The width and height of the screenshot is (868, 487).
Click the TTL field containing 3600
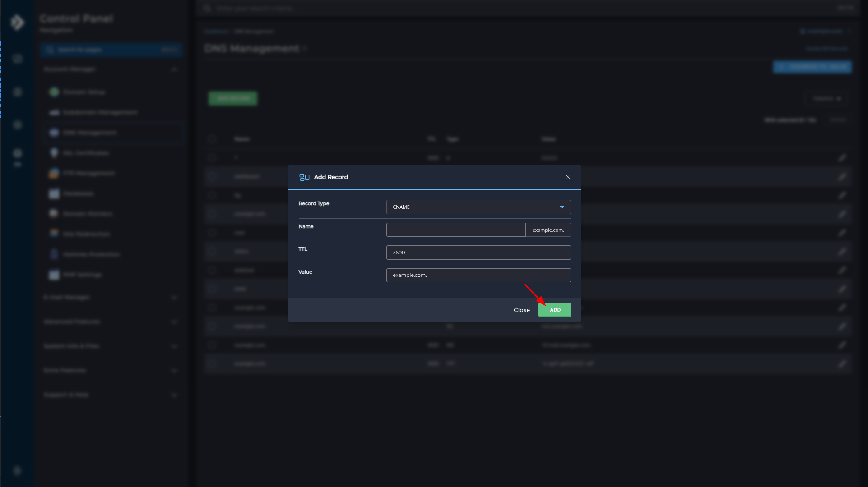478,253
